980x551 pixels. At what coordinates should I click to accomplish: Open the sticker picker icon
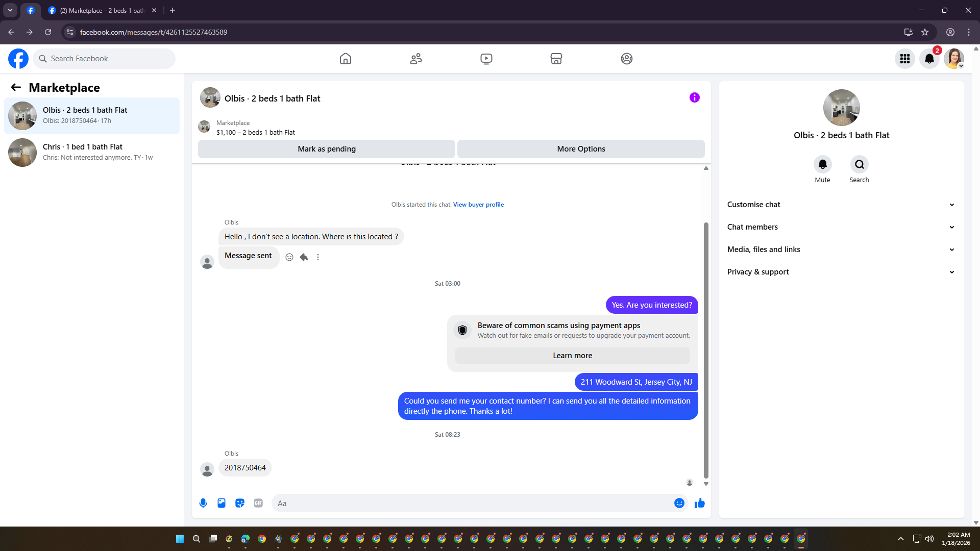(240, 503)
